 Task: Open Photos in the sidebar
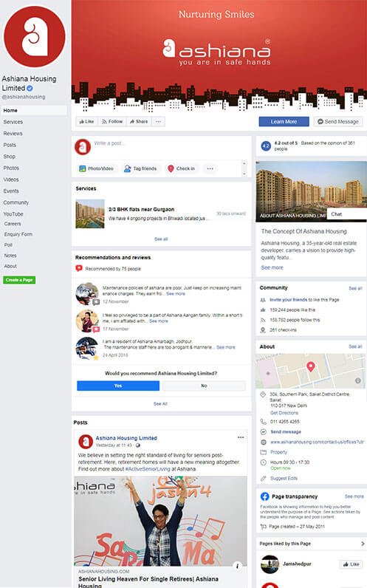tap(11, 168)
